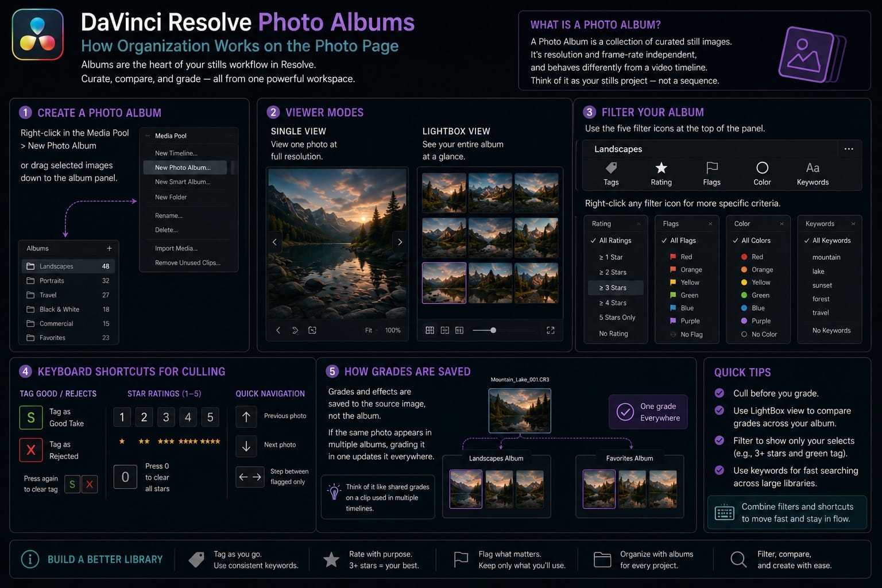882x588 pixels.
Task: Choose No Flag filter option
Action: [x=686, y=334]
